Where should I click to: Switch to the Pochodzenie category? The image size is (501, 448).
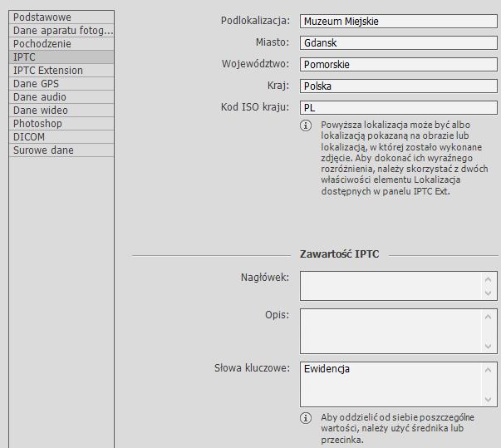[x=61, y=44]
